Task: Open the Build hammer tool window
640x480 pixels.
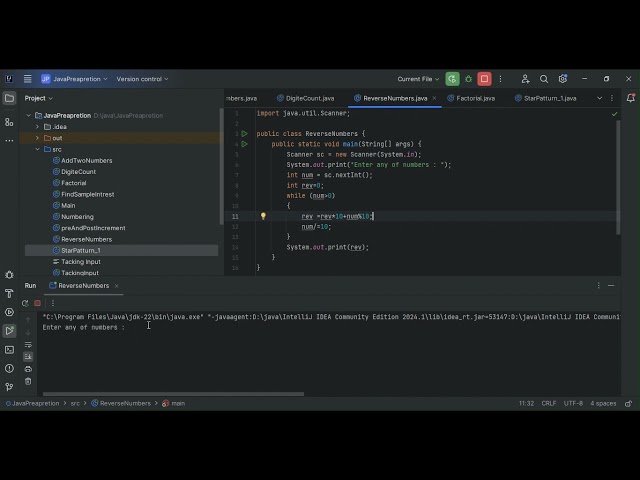Action: (x=9, y=293)
